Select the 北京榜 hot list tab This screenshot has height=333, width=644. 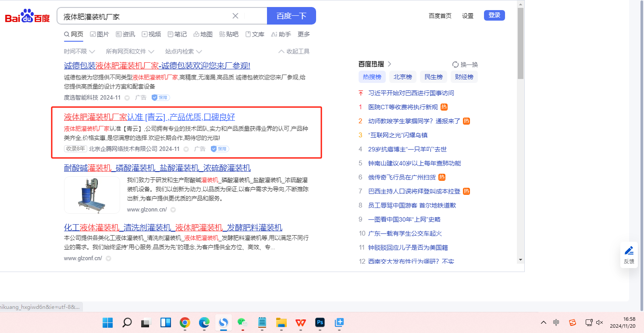[x=402, y=77]
